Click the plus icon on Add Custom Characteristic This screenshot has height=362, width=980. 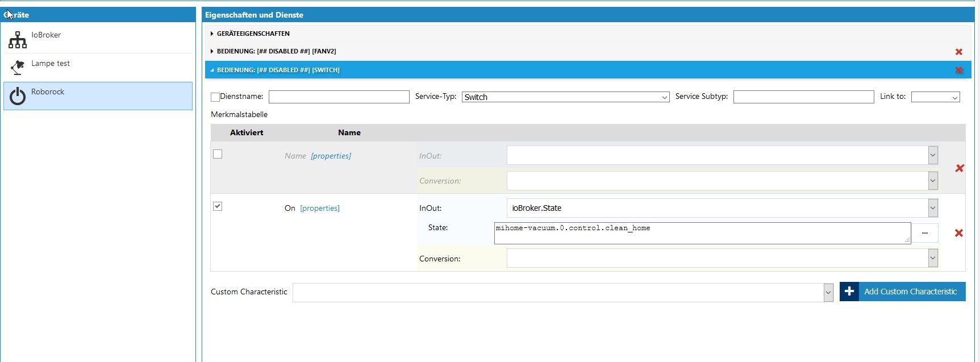[849, 292]
